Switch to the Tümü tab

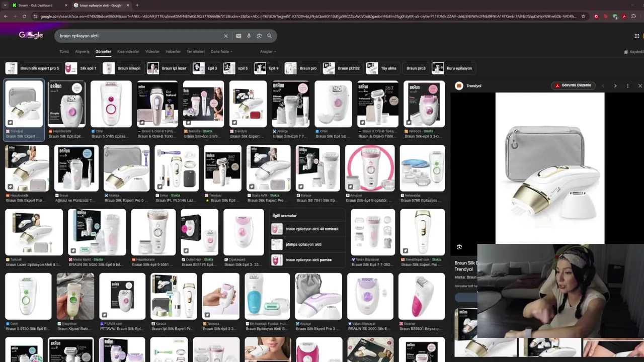[x=64, y=51]
